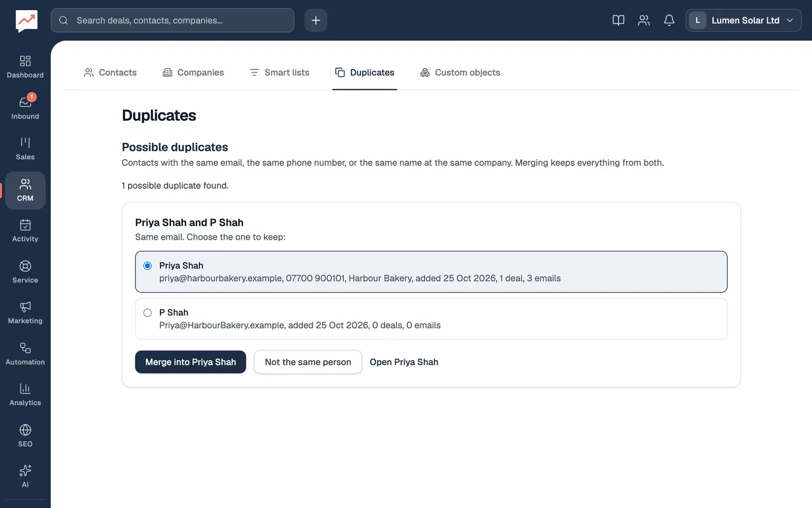Click the Priya Shah contact details line

[x=360, y=278]
